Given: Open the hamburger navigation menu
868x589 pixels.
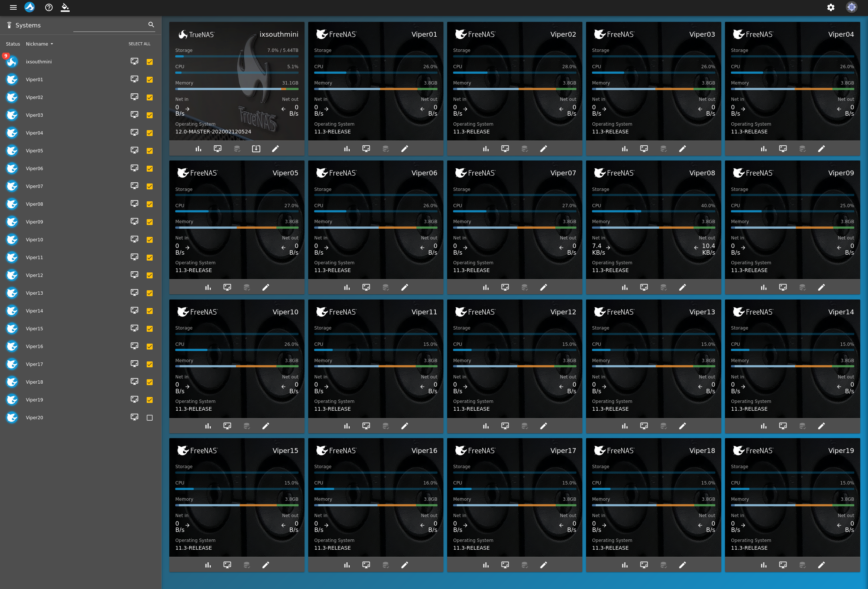Looking at the screenshot, I should (13, 7).
